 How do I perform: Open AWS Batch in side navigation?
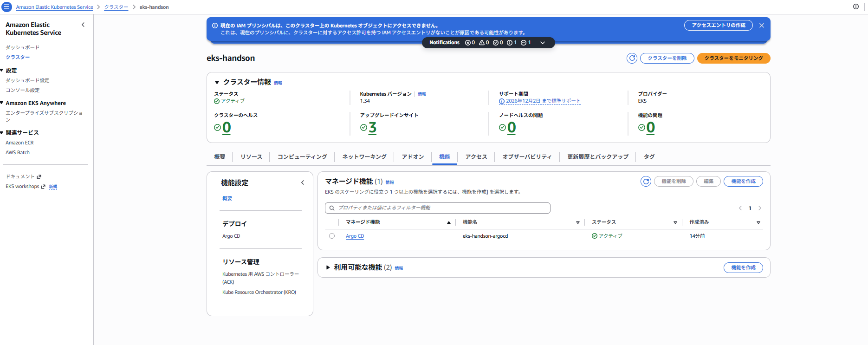click(18, 153)
